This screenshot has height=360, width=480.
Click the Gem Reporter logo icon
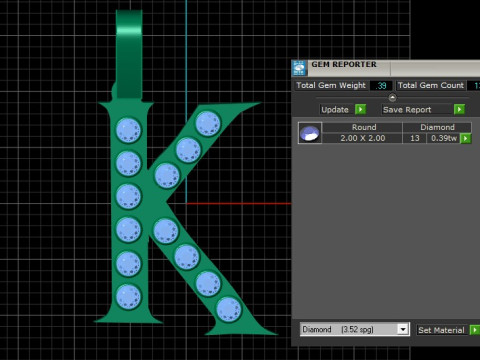299,68
